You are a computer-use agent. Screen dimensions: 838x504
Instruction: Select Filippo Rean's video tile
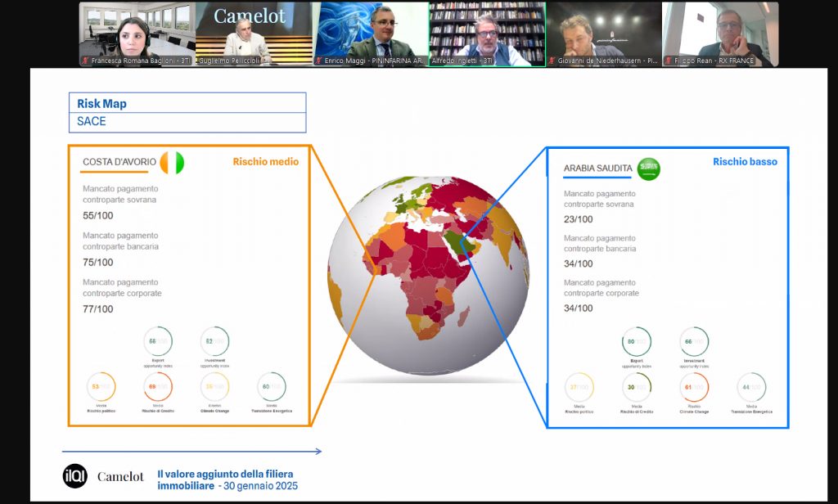point(720,34)
